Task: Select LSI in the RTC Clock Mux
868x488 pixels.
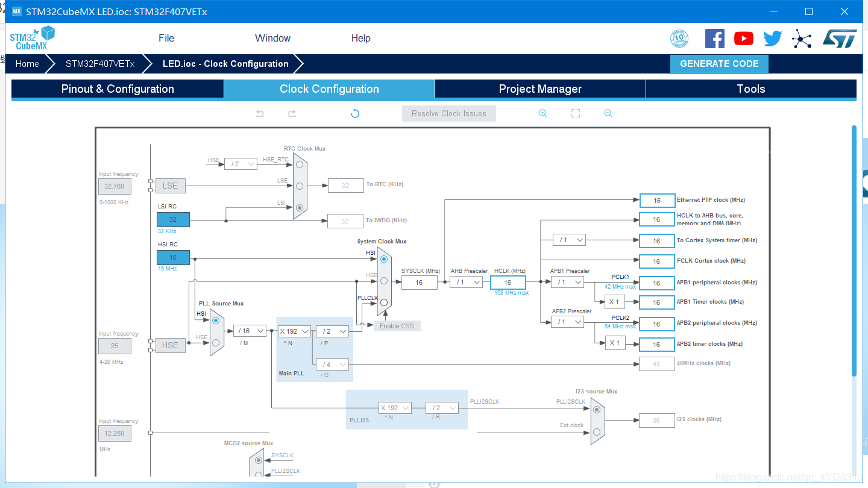Action: (300, 207)
